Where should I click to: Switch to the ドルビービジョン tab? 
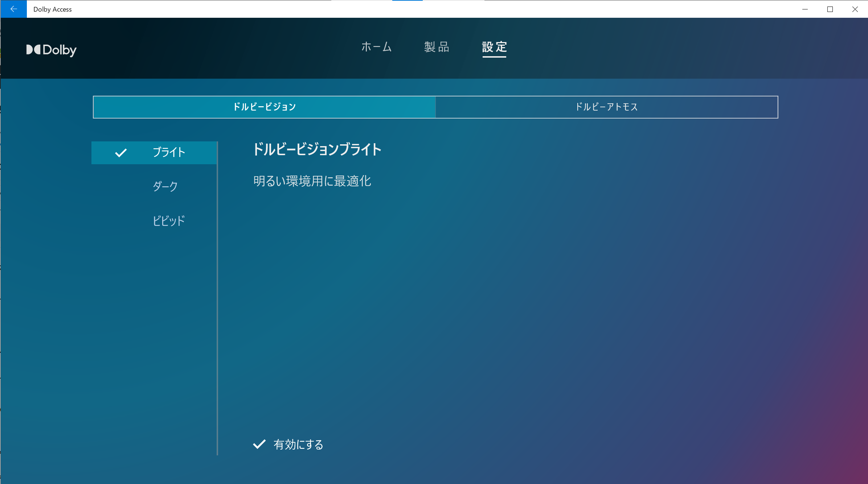coord(264,107)
